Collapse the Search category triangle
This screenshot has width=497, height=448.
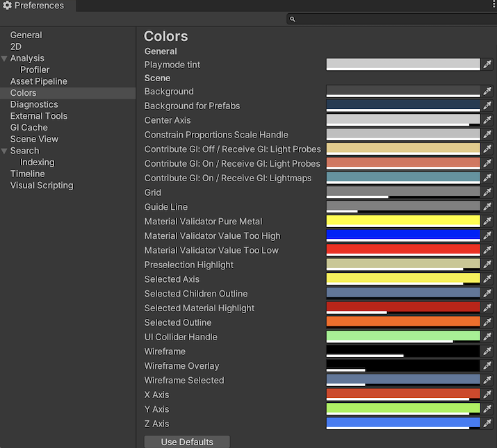pyautogui.click(x=5, y=151)
